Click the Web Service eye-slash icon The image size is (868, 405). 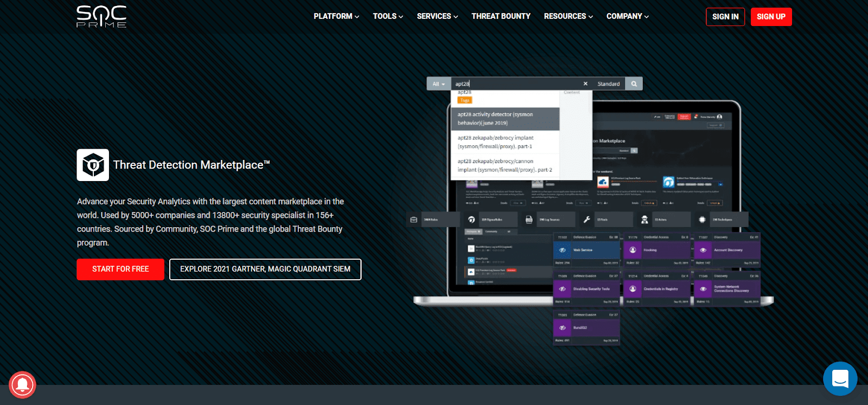click(562, 250)
